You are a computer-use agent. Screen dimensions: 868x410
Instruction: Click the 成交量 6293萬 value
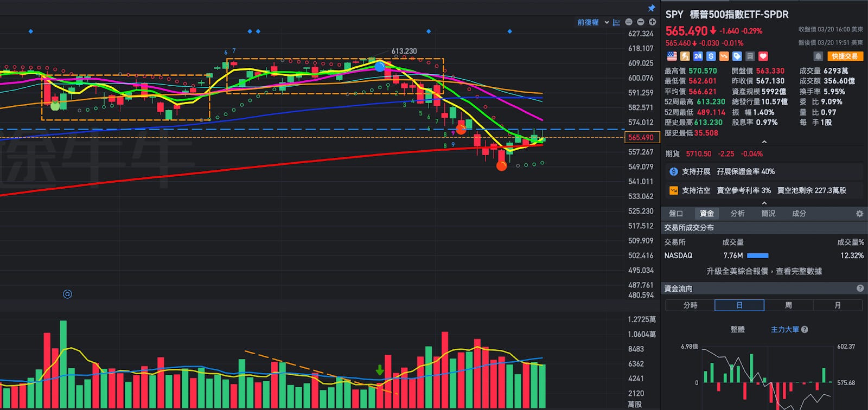point(836,71)
